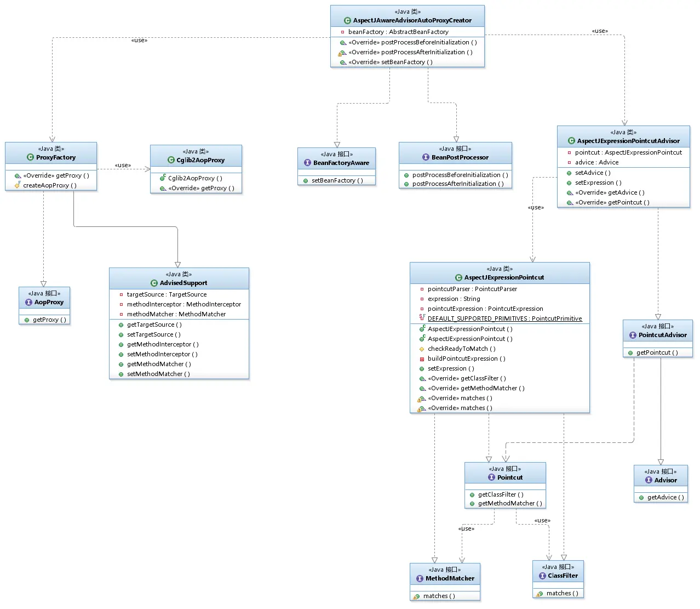Select the Cglib2AopProxy constructor icon
Viewport: 700px width, 609px height.
pos(163,178)
